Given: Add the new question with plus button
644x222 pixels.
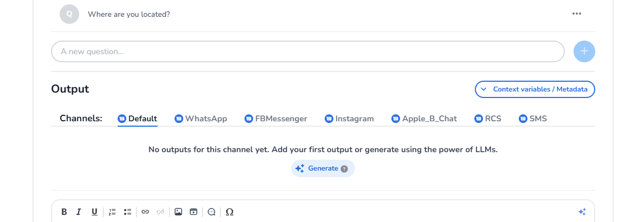Looking at the screenshot, I should click(x=584, y=51).
